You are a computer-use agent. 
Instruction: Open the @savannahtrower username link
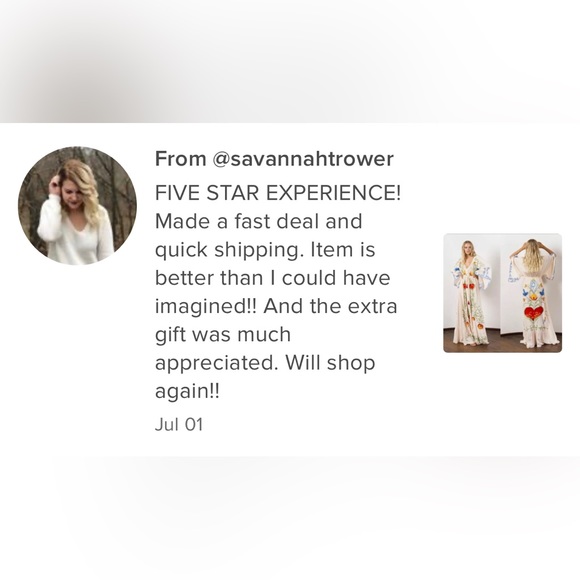pos(303,159)
